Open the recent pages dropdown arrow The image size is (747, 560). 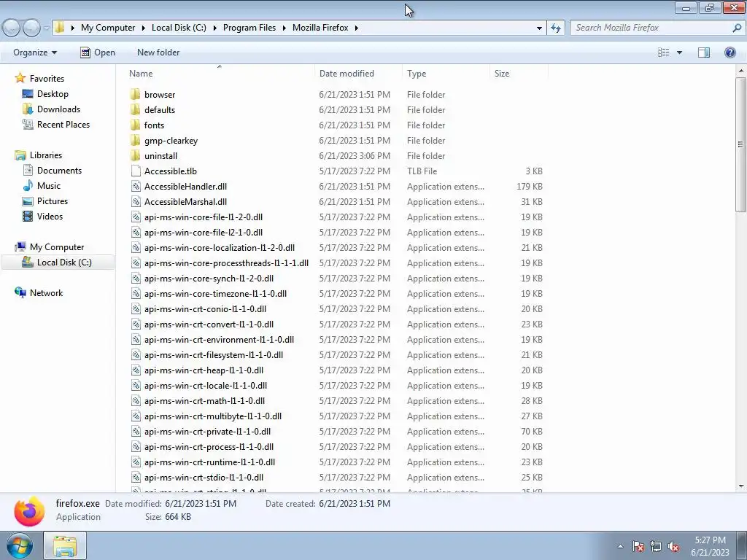pos(46,28)
